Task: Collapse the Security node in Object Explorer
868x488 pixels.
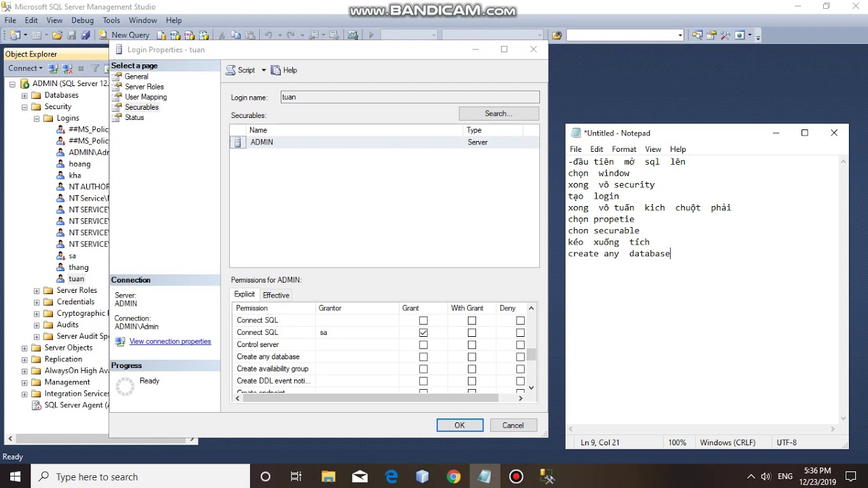Action: [x=24, y=107]
